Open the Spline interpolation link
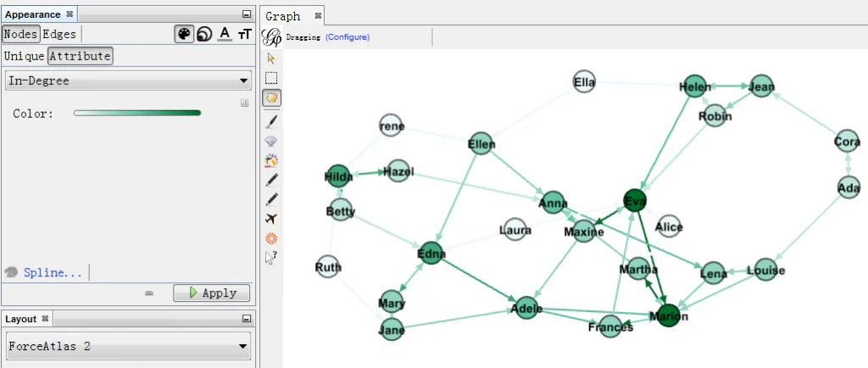The image size is (868, 368). tap(53, 272)
